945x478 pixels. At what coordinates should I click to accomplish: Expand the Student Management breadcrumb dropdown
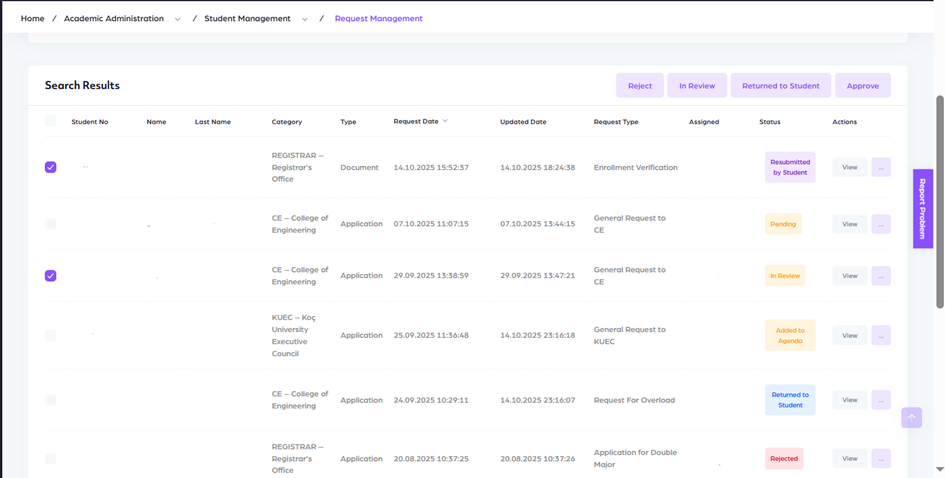click(305, 19)
